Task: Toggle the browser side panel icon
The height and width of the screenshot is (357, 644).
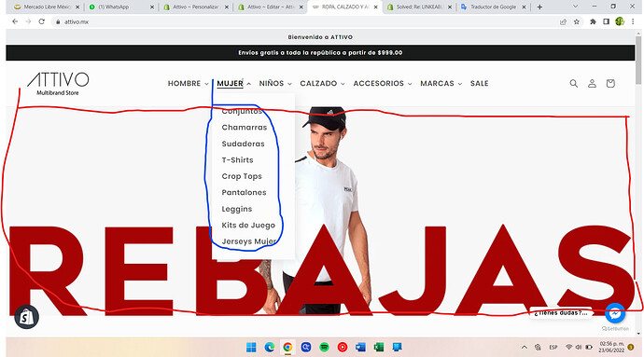Action: tap(607, 21)
